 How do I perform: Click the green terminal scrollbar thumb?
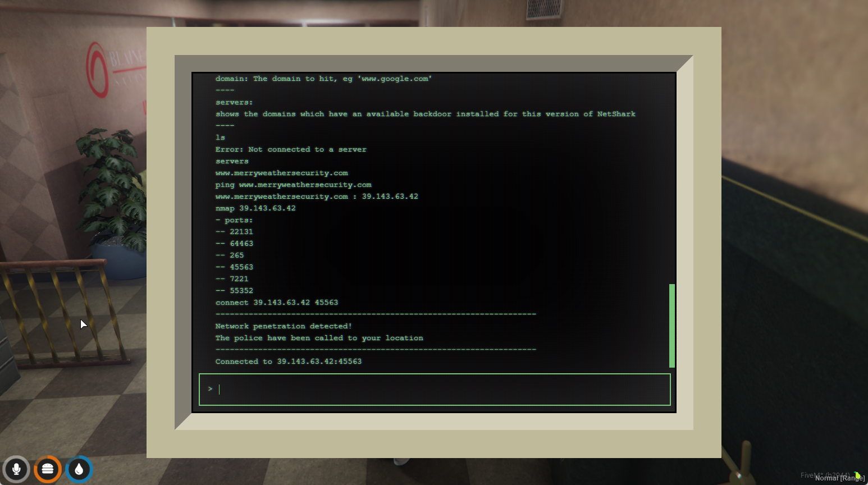671,326
